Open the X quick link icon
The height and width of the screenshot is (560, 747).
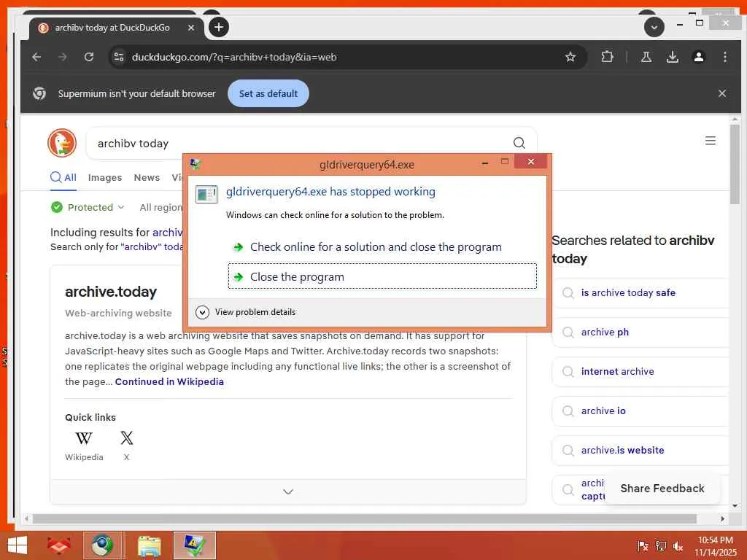[x=127, y=438]
